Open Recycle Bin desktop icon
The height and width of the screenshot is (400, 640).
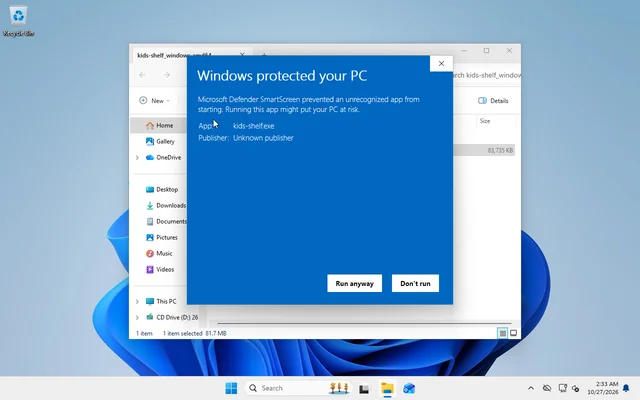pos(18,21)
